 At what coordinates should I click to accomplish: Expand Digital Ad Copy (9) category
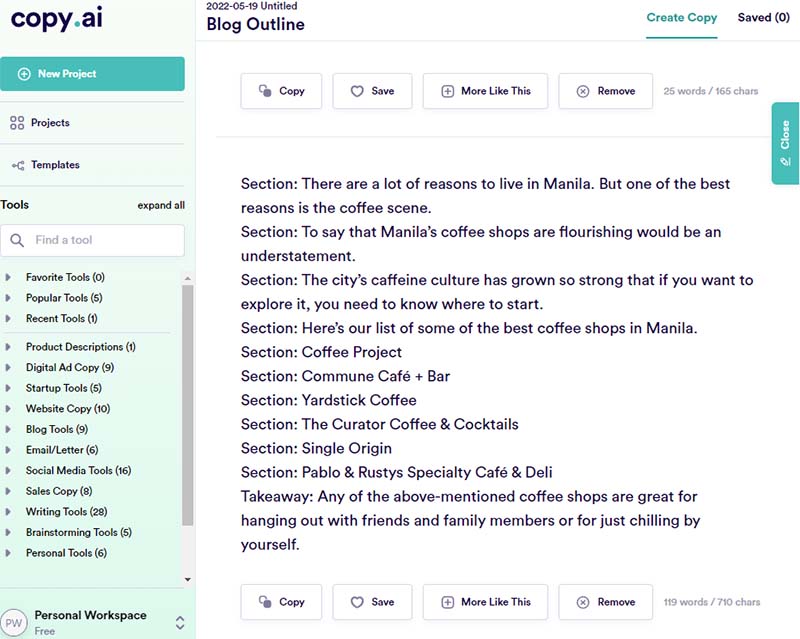(8, 367)
